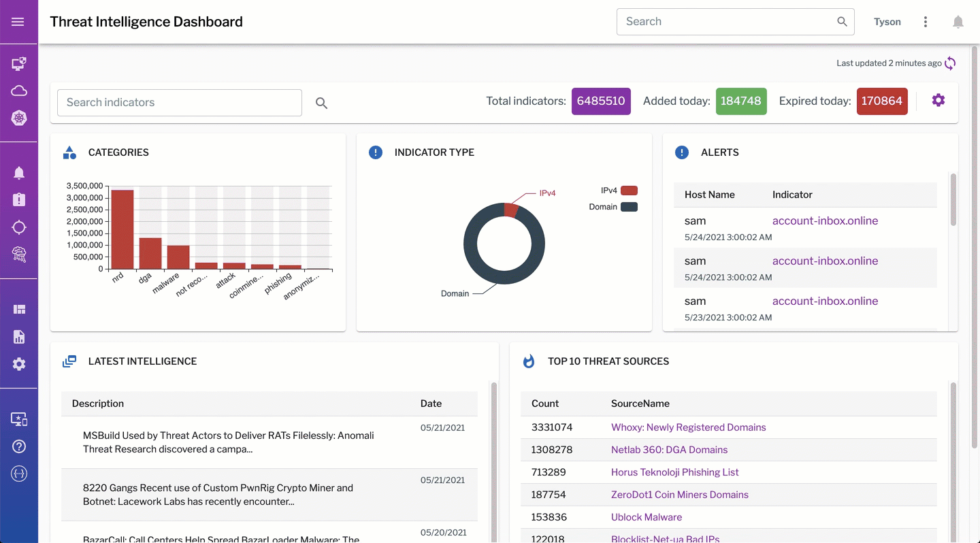Image resolution: width=980 pixels, height=543 pixels.
Task: Click the Latest Intelligence panel icon
Action: (x=69, y=361)
